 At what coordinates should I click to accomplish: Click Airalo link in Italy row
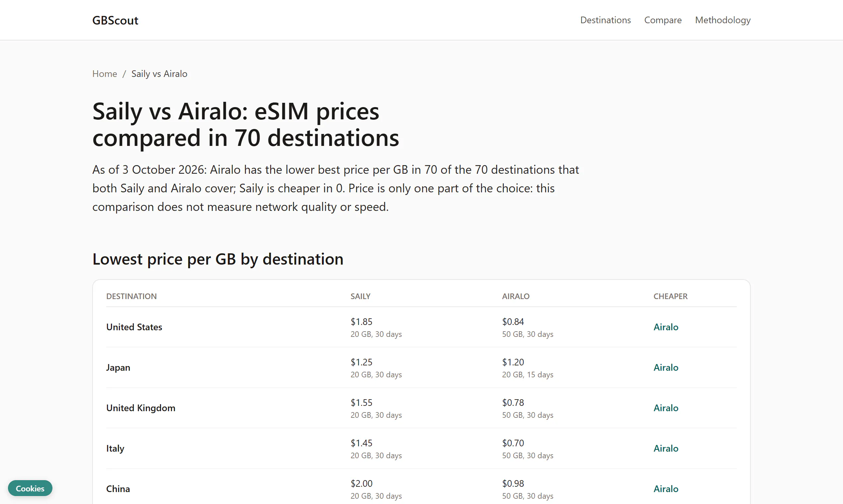point(665,448)
